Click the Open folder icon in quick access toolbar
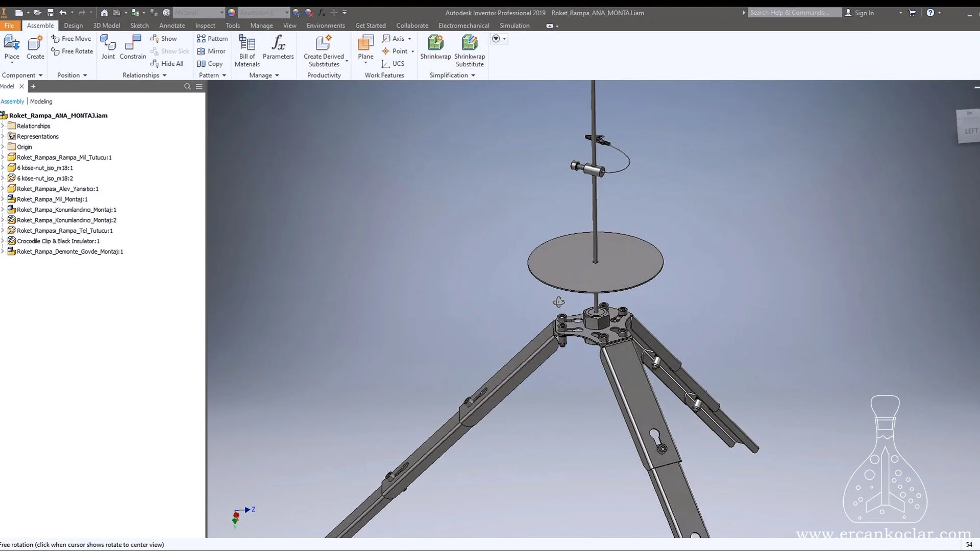 click(x=37, y=13)
